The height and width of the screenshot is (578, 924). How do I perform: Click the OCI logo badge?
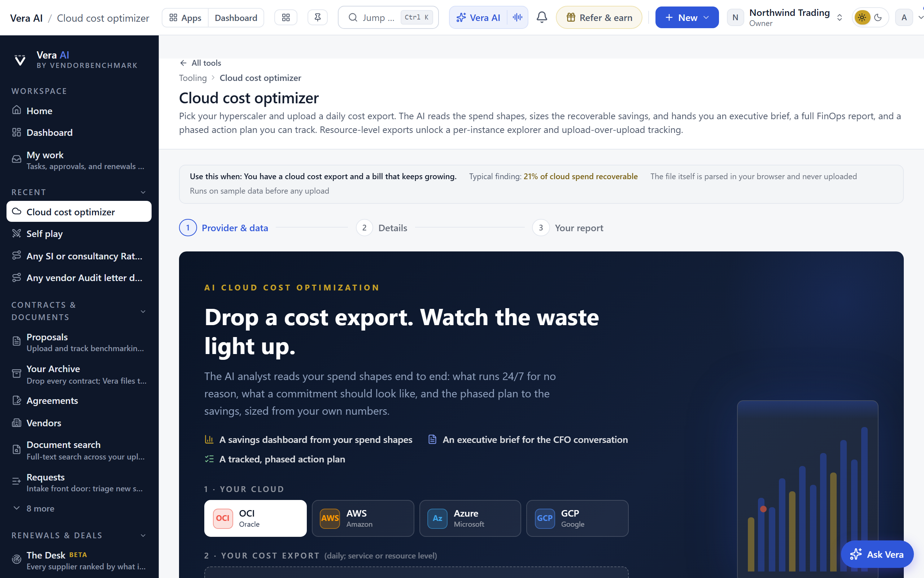[223, 518]
